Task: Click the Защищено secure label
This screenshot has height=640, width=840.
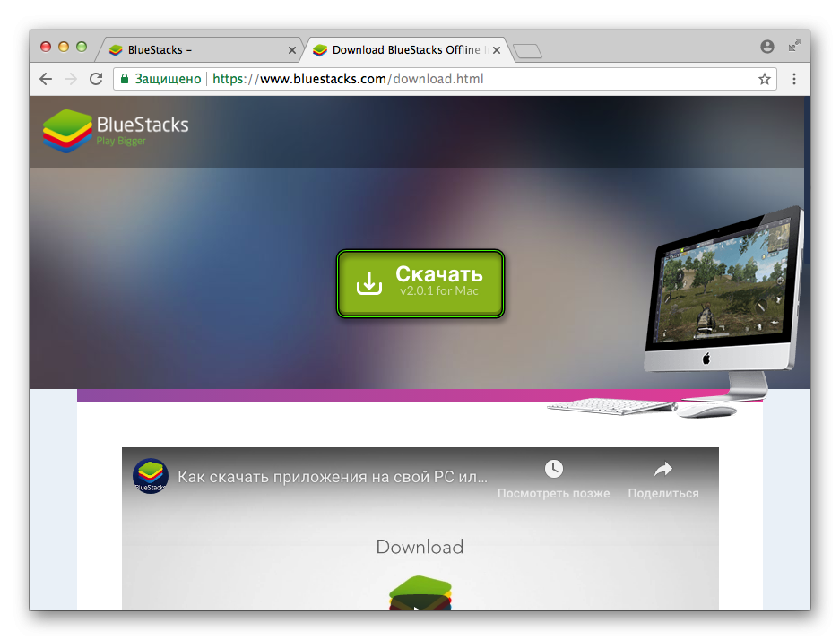Action: point(168,79)
